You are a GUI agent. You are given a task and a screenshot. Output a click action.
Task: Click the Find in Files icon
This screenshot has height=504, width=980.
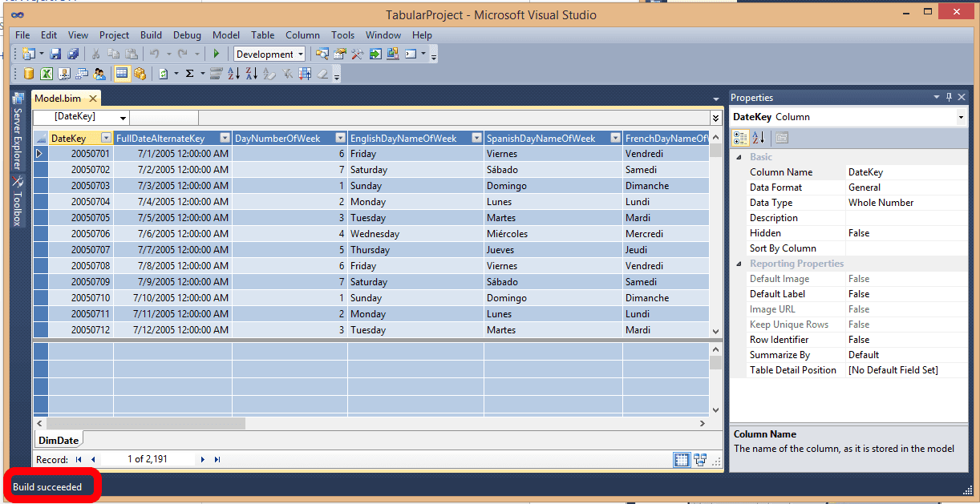[x=322, y=54]
